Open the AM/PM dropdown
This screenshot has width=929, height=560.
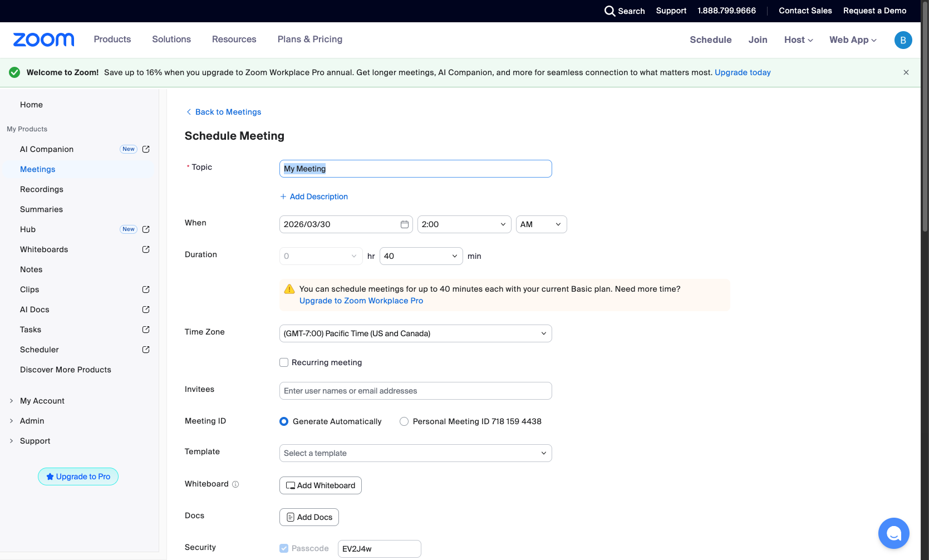click(542, 224)
